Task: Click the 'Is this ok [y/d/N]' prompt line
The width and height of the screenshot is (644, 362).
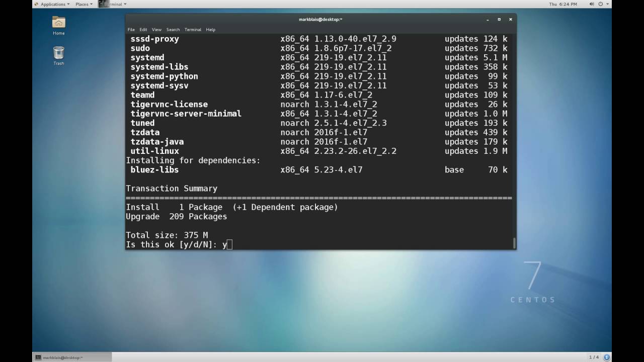Action: coord(179,245)
